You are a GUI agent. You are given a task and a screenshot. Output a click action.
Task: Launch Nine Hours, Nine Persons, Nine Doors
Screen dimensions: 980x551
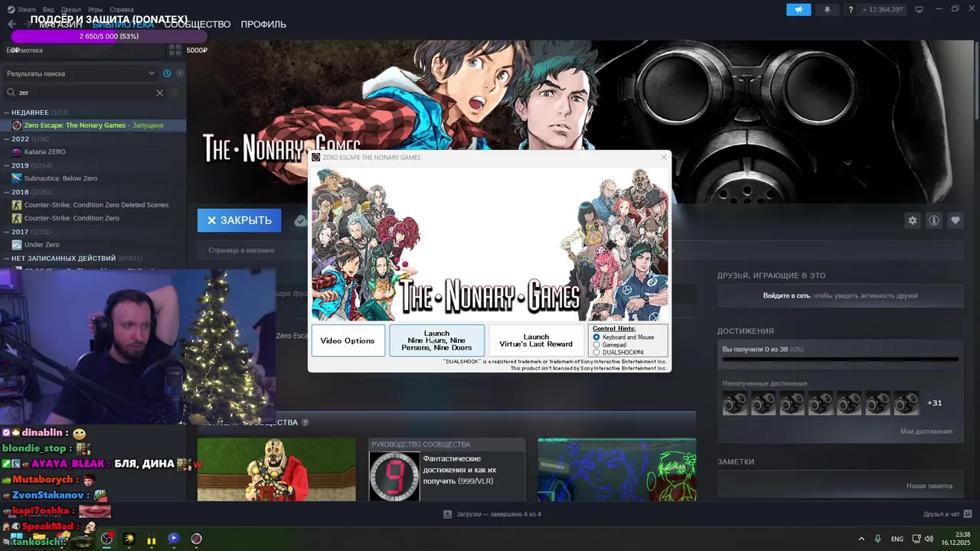(437, 341)
